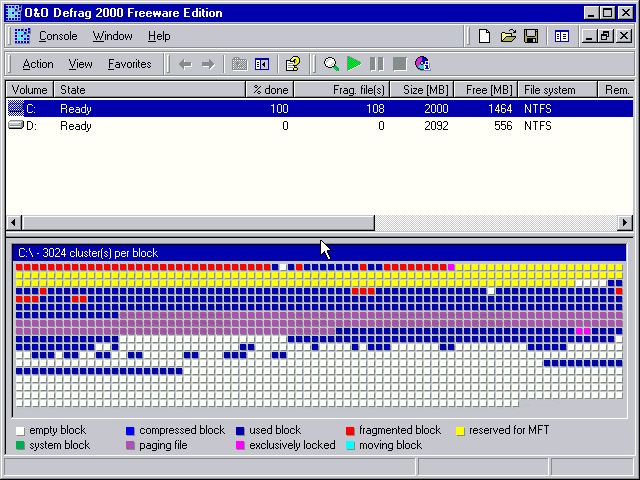Sort by Volume column header
This screenshot has height=480, width=640.
[30, 90]
